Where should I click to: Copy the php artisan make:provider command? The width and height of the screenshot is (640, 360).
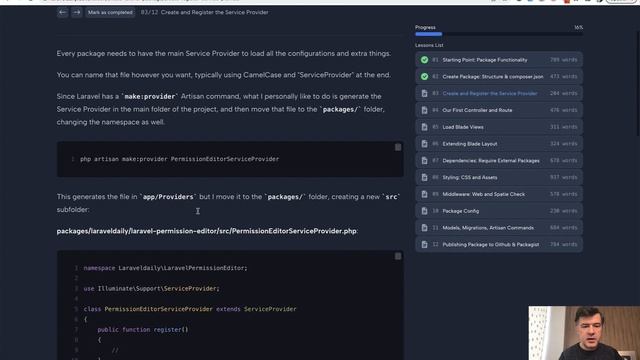pos(398,147)
